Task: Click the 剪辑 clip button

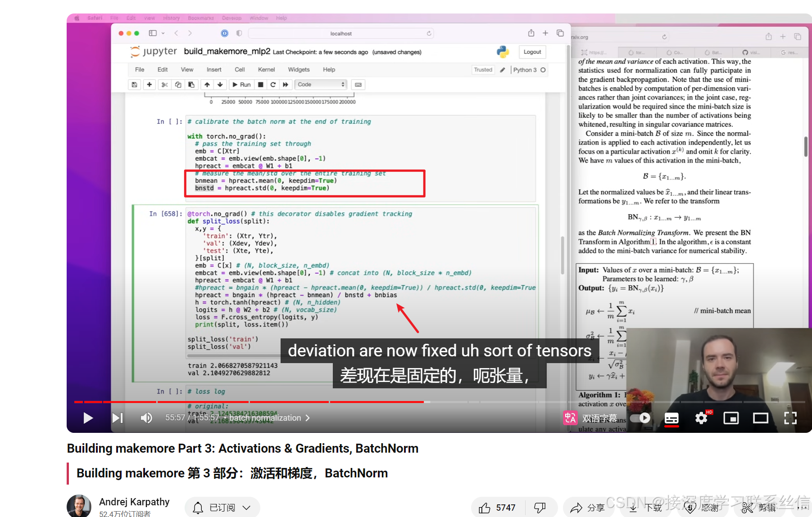Action: (x=760, y=508)
